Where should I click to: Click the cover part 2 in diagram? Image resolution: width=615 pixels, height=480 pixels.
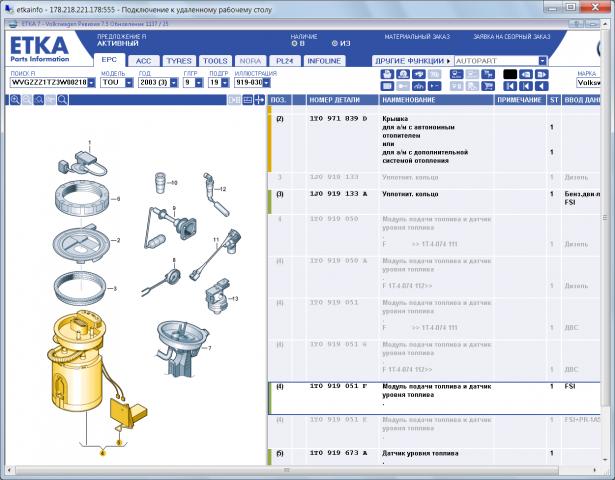tap(80, 243)
